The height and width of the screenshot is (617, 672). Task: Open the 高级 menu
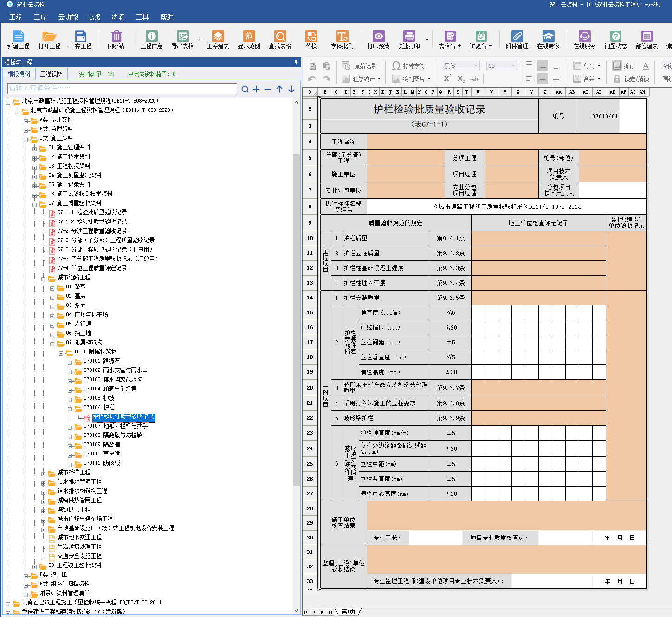94,17
